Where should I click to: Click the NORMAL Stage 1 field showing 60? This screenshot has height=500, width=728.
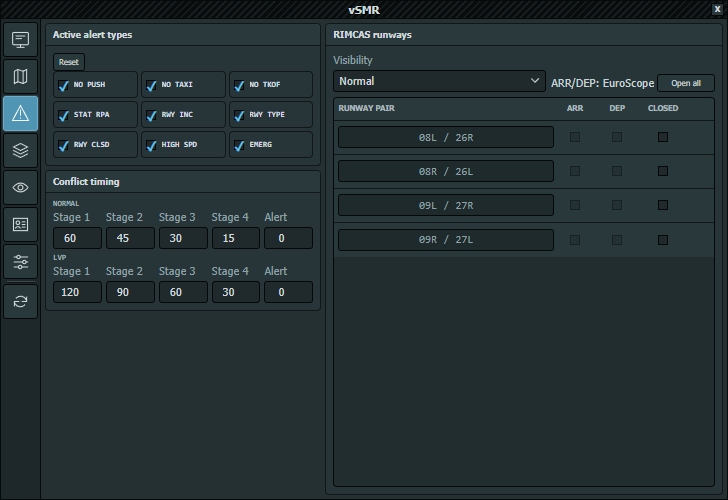click(x=77, y=238)
